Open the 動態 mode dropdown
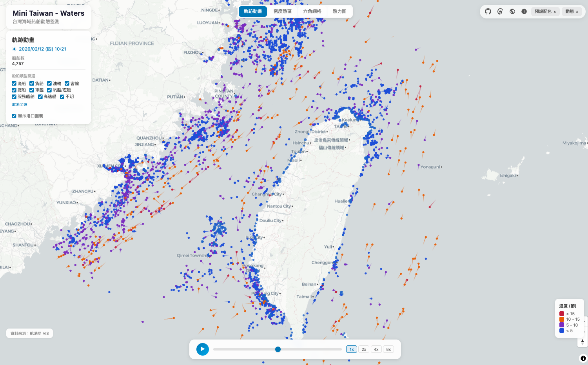The height and width of the screenshot is (365, 588). (572, 11)
